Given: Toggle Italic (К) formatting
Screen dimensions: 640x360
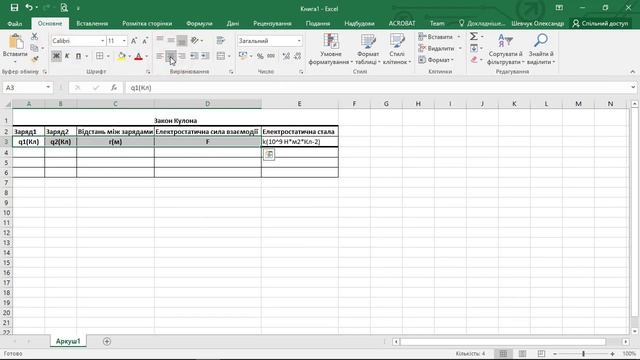Looking at the screenshot, I should click(67, 56).
